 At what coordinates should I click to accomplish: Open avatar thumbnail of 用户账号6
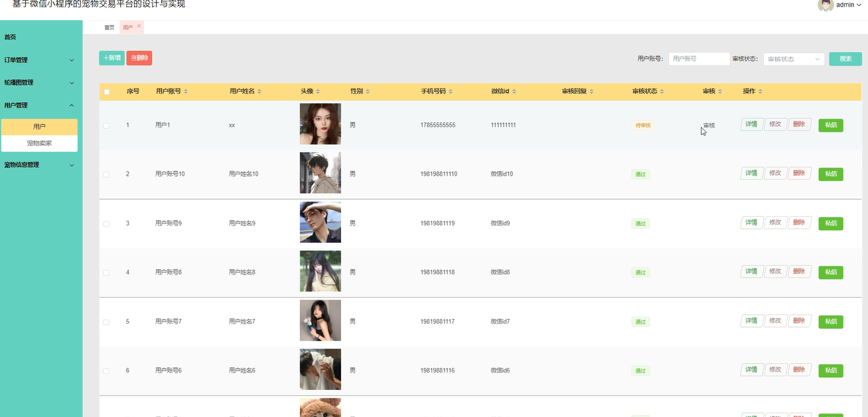click(321, 369)
